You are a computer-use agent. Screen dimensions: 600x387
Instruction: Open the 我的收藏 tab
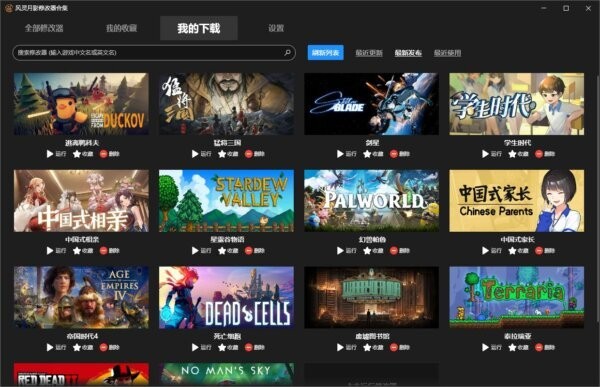pos(121,28)
